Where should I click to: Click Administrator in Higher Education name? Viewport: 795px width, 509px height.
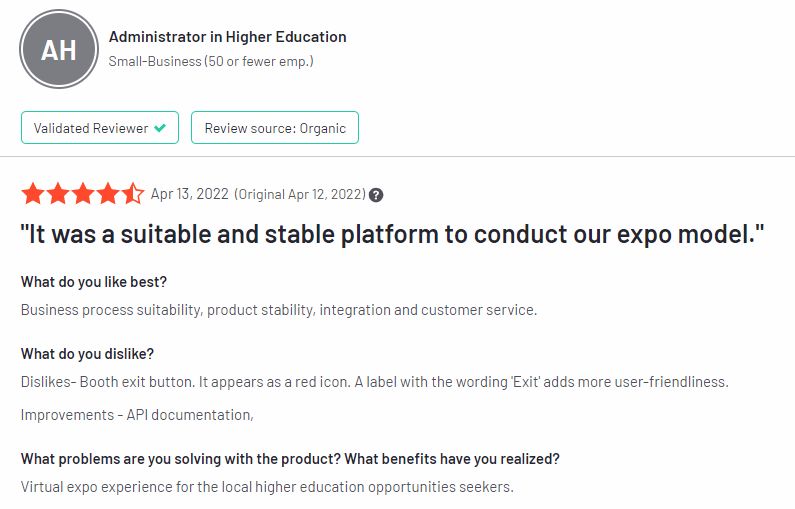pos(228,37)
